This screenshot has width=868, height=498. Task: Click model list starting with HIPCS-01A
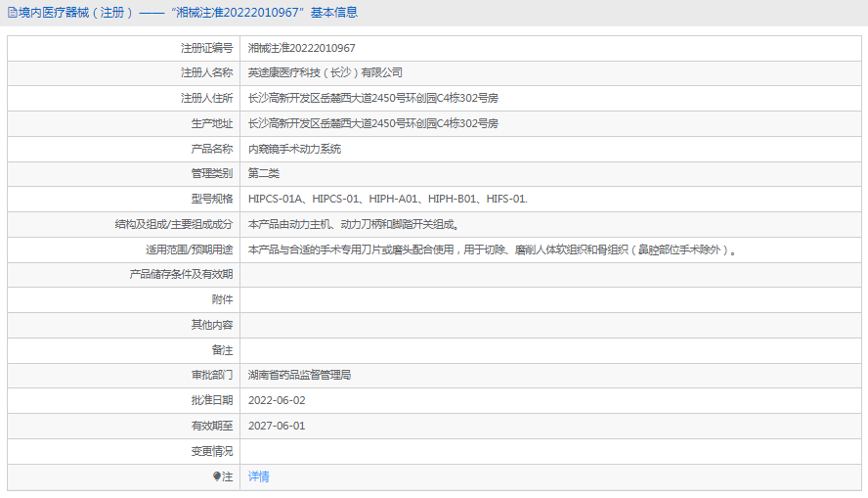point(388,199)
